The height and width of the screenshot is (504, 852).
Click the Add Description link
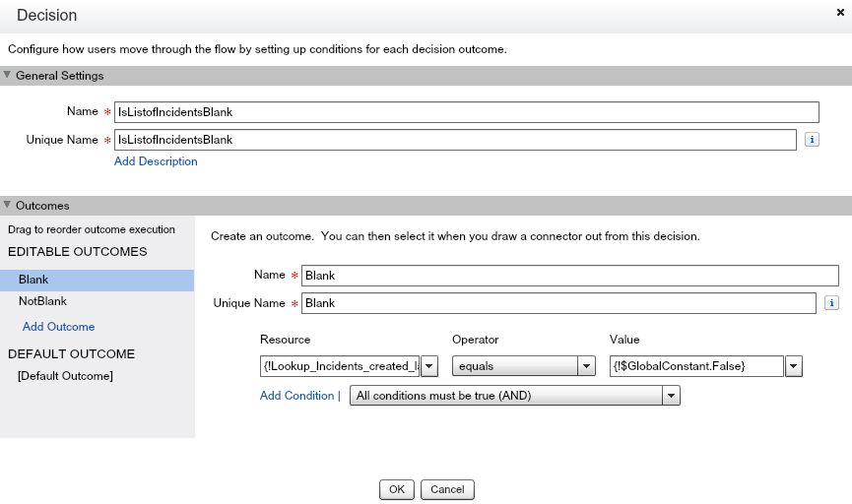[156, 161]
